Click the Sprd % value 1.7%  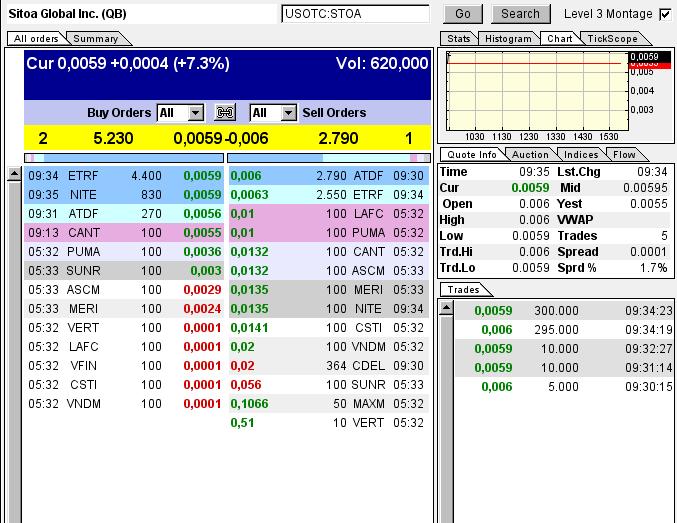coord(653,268)
